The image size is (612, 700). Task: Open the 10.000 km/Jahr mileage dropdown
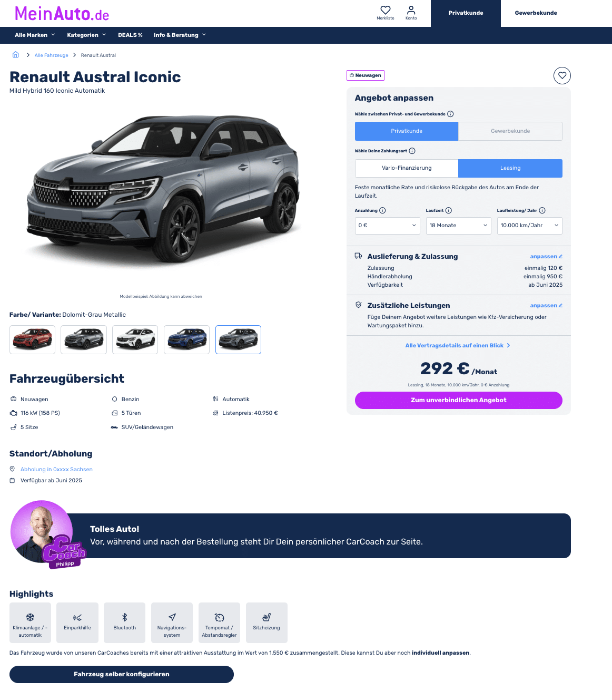(530, 226)
